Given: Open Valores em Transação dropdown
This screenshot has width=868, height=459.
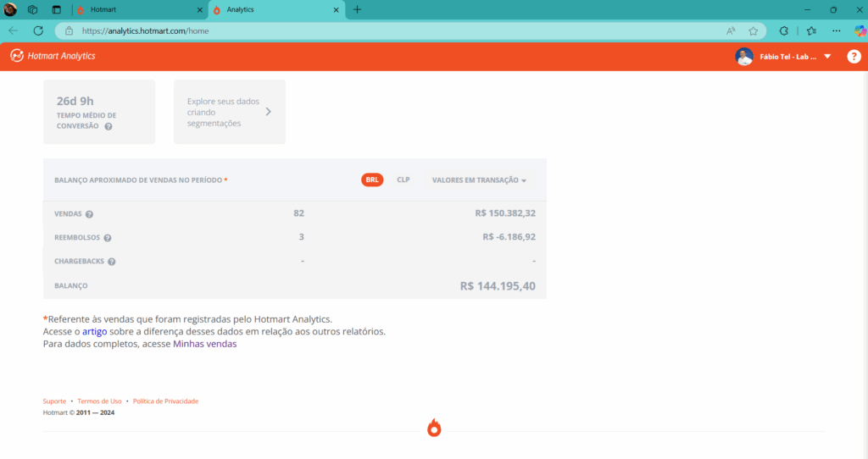Looking at the screenshot, I should point(479,180).
